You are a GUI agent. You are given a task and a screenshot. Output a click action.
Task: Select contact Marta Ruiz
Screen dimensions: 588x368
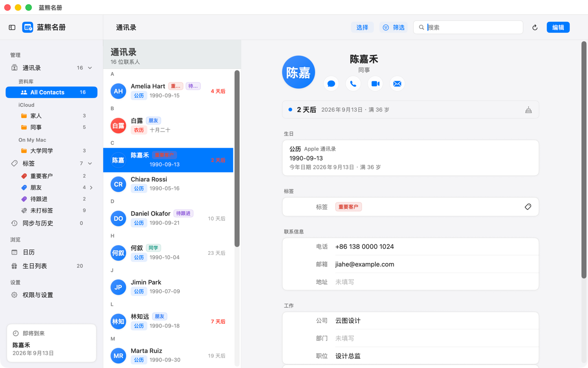point(168,356)
